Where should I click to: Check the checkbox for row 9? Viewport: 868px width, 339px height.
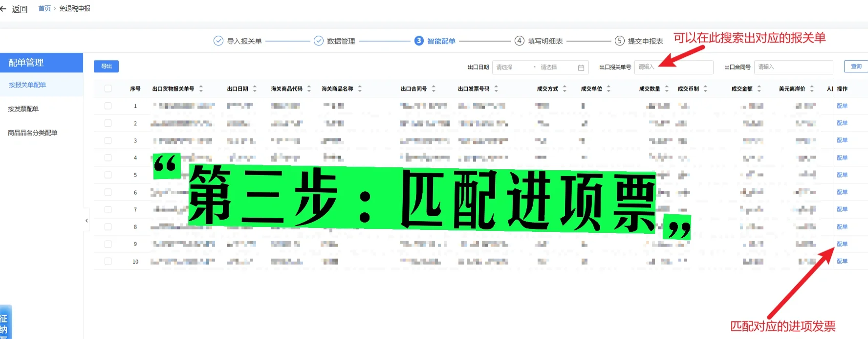108,244
